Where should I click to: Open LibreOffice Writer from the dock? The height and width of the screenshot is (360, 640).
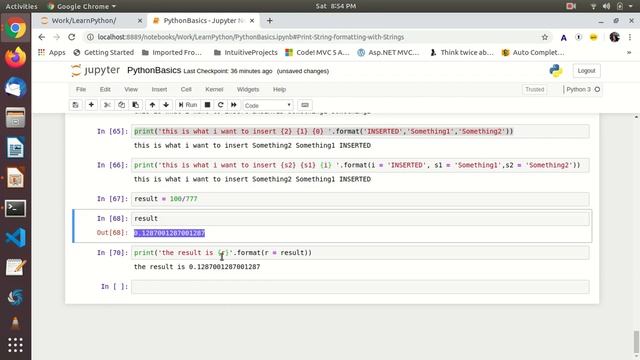[15, 148]
